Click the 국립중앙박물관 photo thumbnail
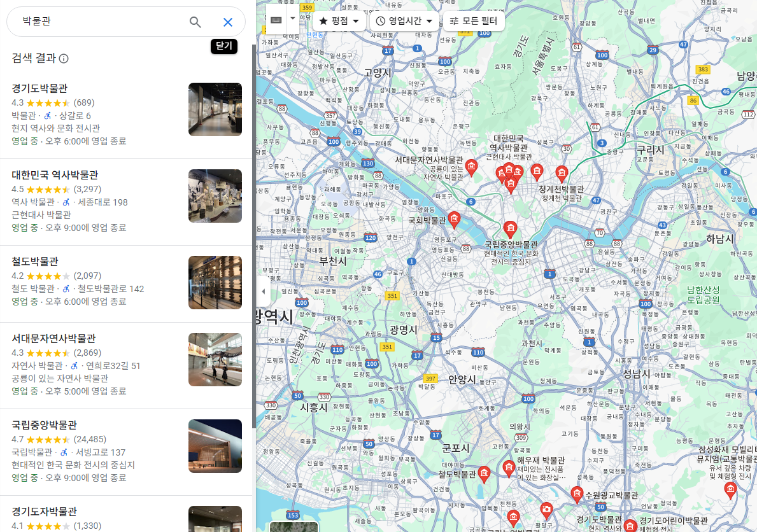 tap(215, 445)
